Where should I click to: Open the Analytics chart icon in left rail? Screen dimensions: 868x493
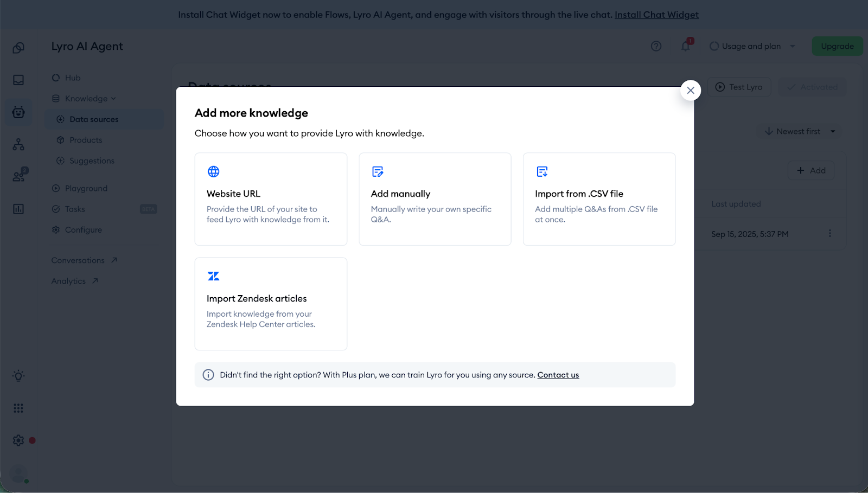click(18, 209)
